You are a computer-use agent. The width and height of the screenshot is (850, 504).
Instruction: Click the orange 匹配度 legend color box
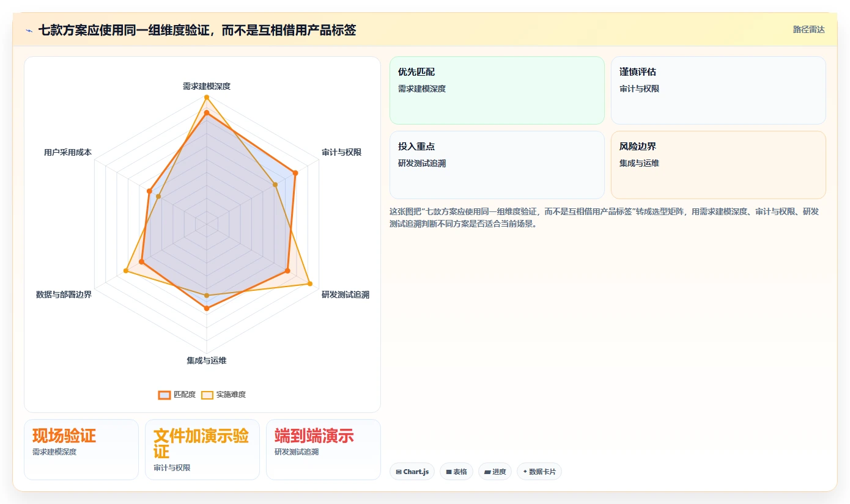(164, 395)
